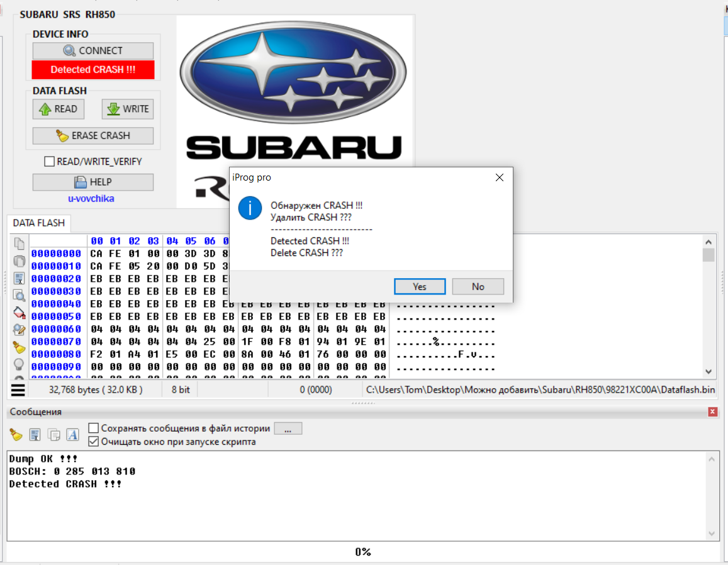
Task: Click the column header 00 in the hex editor
Action: (x=96, y=241)
